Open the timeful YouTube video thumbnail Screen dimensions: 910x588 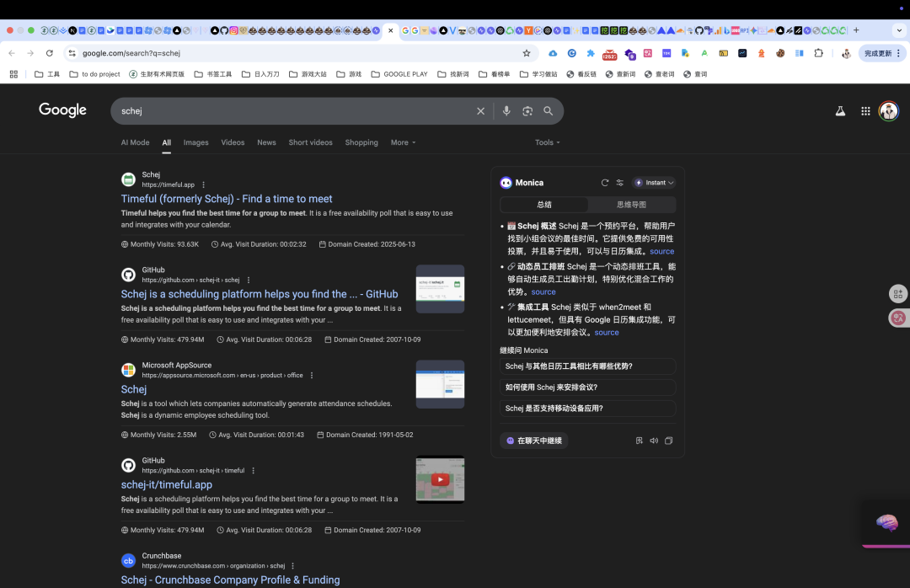coord(440,479)
